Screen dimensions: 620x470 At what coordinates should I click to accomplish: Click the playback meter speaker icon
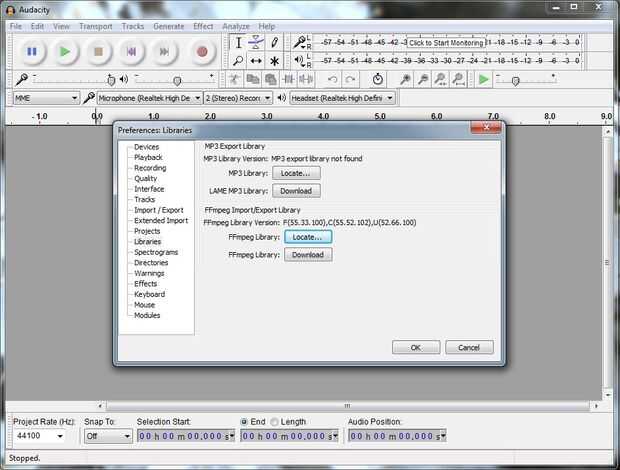(299, 60)
